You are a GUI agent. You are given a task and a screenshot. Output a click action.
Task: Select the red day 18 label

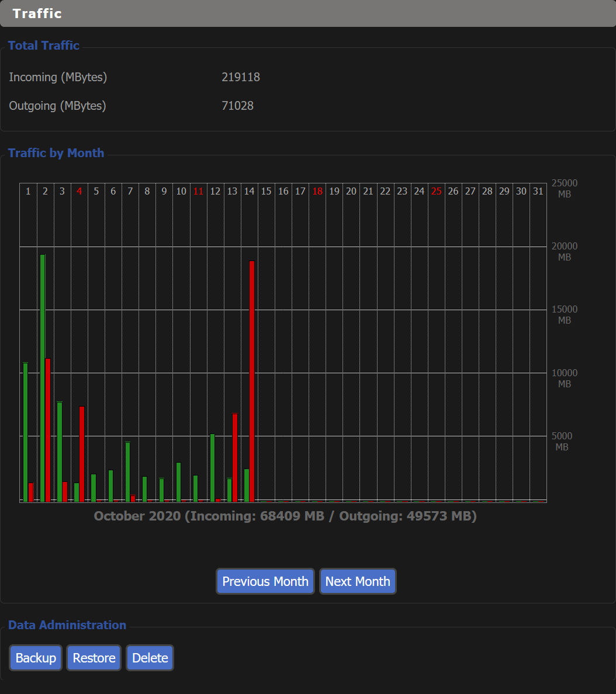click(317, 192)
